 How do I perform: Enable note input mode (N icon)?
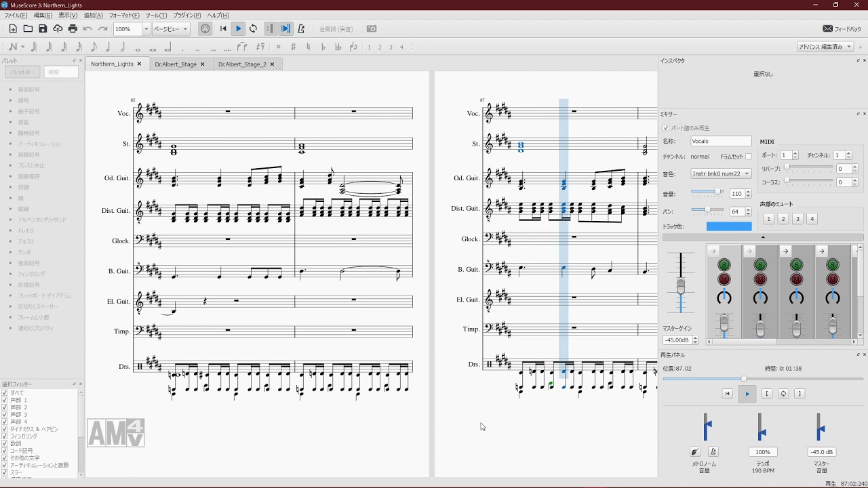coord(12,47)
